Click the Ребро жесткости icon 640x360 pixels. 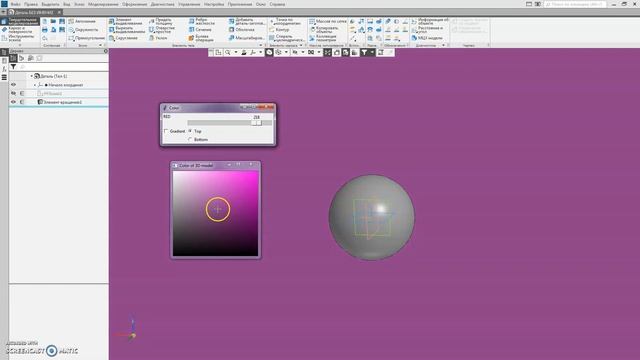(191, 21)
